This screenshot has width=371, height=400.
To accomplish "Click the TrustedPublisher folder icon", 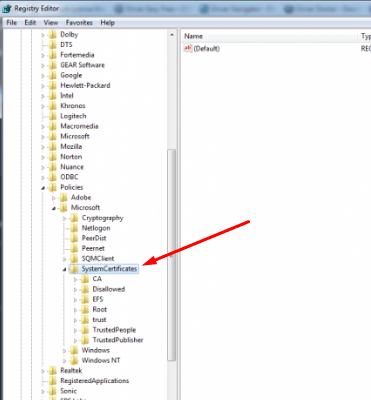I will click(x=85, y=340).
